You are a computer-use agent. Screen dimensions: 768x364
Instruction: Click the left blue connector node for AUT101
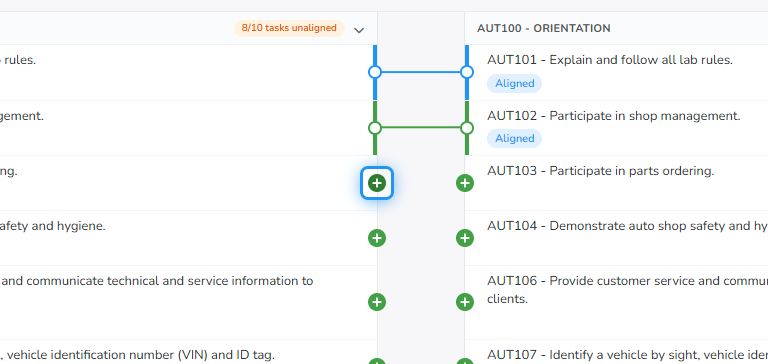pos(375,73)
